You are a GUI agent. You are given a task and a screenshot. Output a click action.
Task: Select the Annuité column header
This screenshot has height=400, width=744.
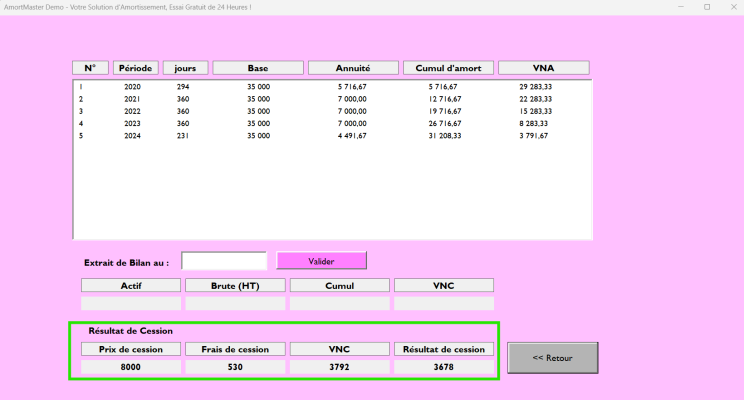353,68
